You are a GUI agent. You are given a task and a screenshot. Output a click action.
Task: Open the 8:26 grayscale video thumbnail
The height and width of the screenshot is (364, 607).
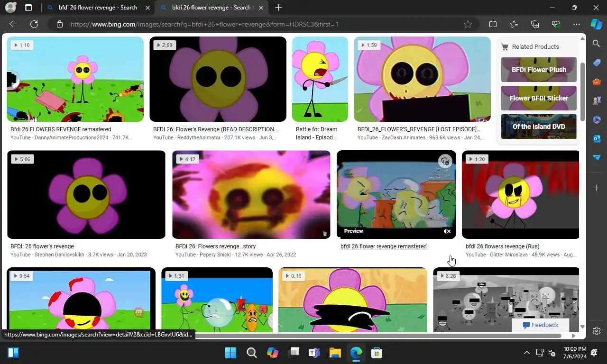[x=506, y=300]
